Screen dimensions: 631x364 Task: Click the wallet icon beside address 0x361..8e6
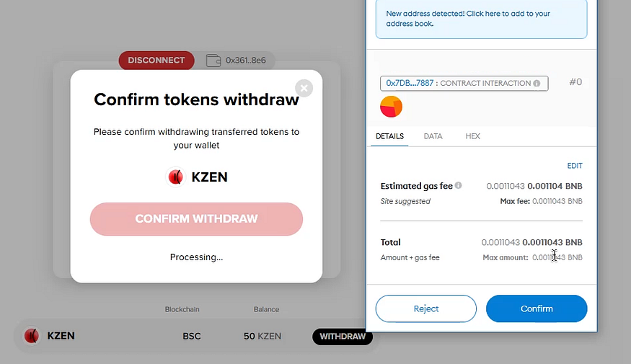pyautogui.click(x=213, y=61)
